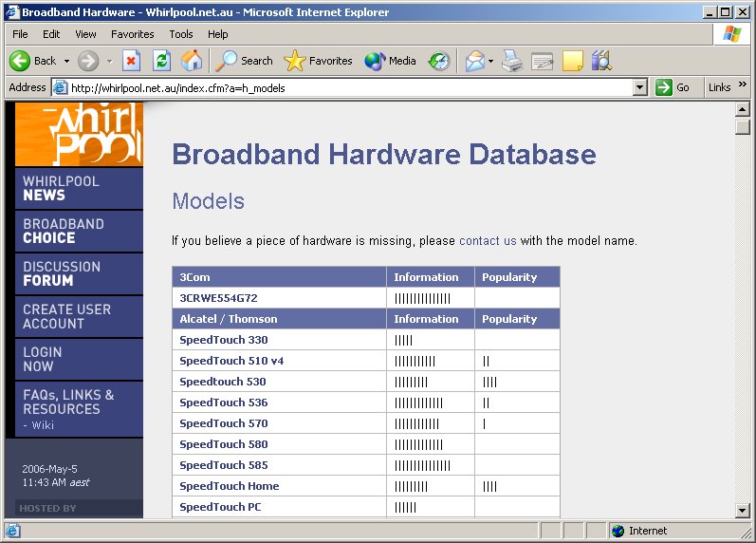The height and width of the screenshot is (543, 756).
Task: Go to the Home page icon
Action: click(192, 61)
